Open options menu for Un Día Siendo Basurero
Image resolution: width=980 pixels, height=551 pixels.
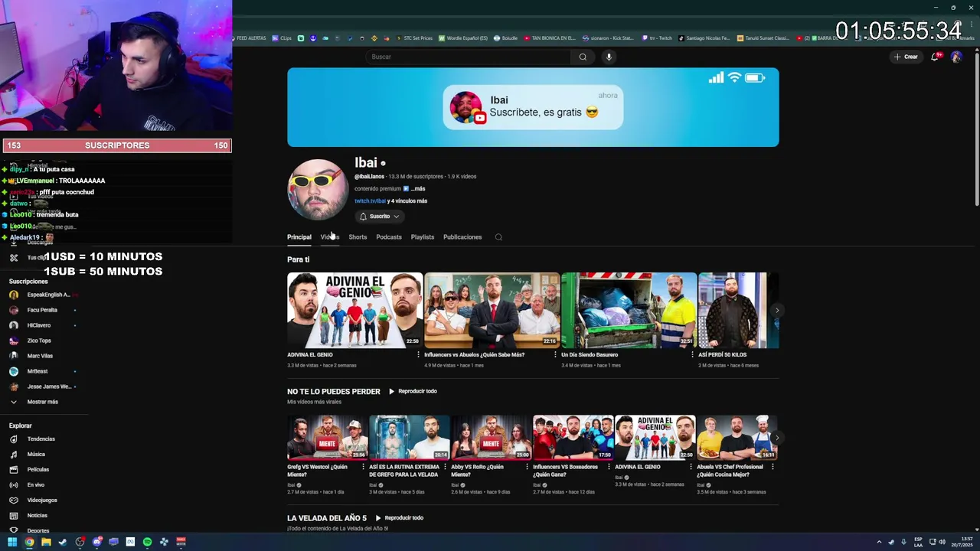click(692, 355)
